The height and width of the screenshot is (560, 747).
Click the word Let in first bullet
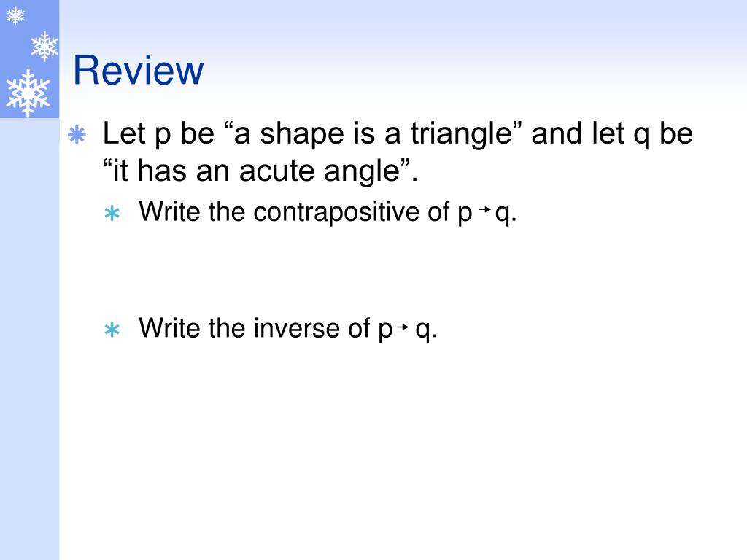point(124,133)
